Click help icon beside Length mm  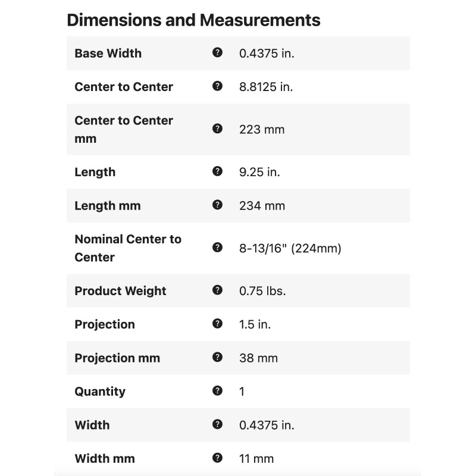coord(217,205)
